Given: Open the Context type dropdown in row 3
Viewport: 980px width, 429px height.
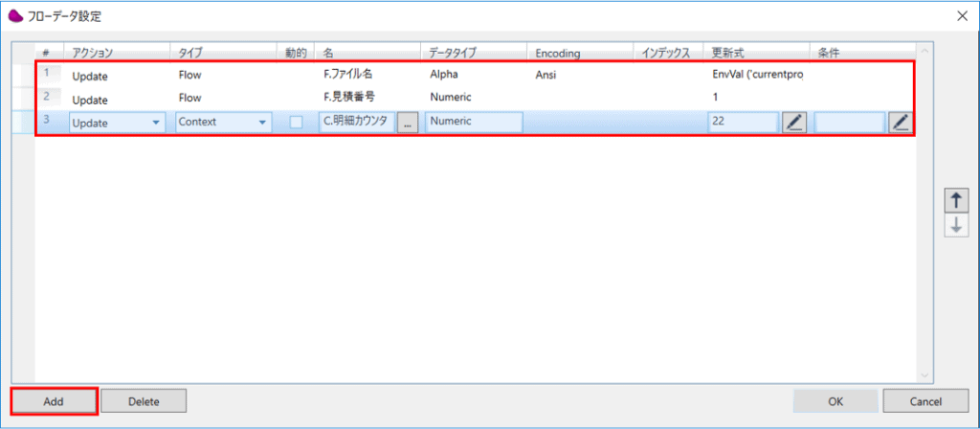Looking at the screenshot, I should 261,123.
